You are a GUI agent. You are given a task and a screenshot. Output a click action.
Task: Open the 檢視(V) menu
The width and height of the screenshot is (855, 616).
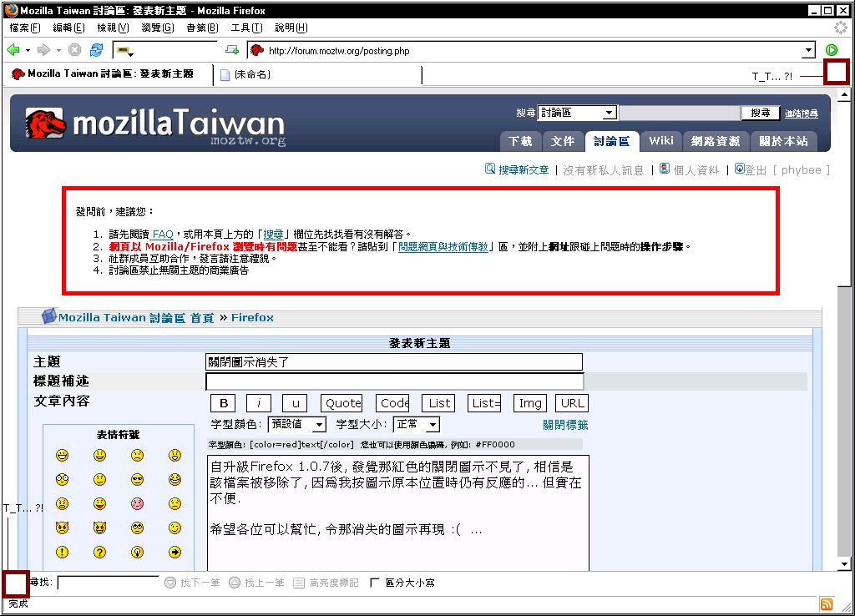[x=113, y=28]
